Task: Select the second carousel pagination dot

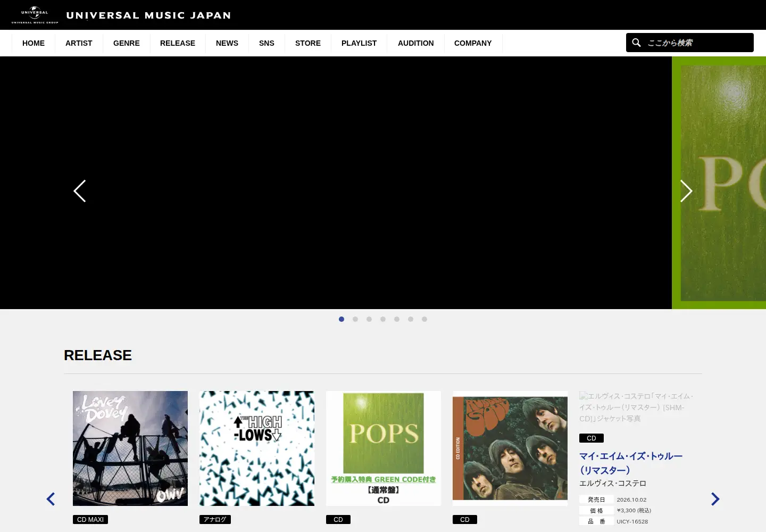Action: pos(355,319)
